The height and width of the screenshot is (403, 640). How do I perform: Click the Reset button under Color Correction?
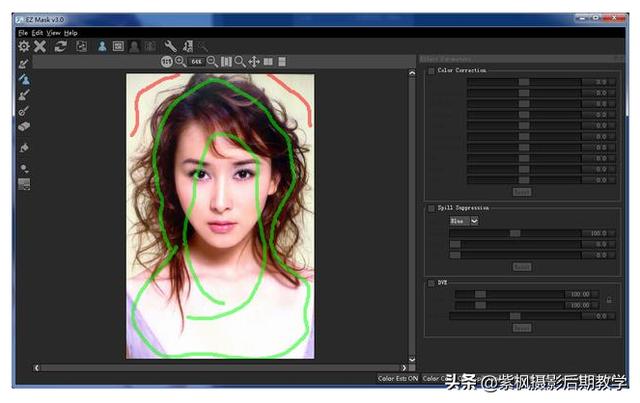(x=521, y=191)
